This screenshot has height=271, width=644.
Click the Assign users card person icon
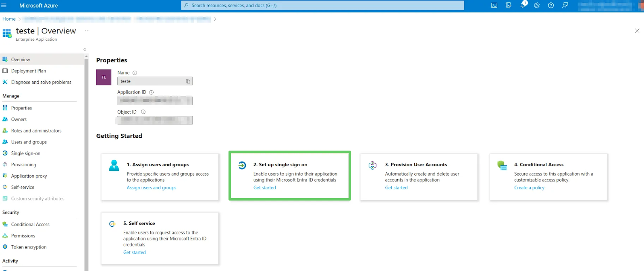(x=114, y=165)
